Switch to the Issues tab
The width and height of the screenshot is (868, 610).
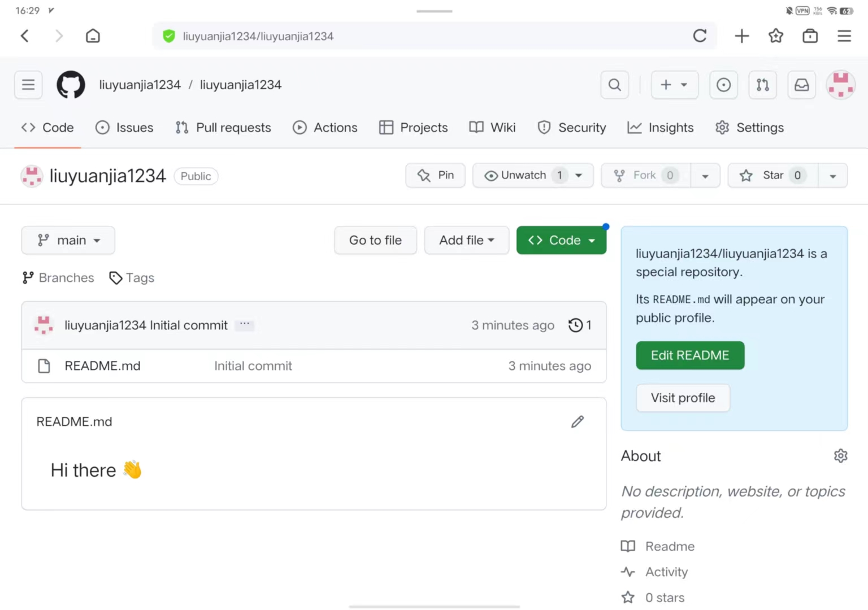(x=124, y=128)
